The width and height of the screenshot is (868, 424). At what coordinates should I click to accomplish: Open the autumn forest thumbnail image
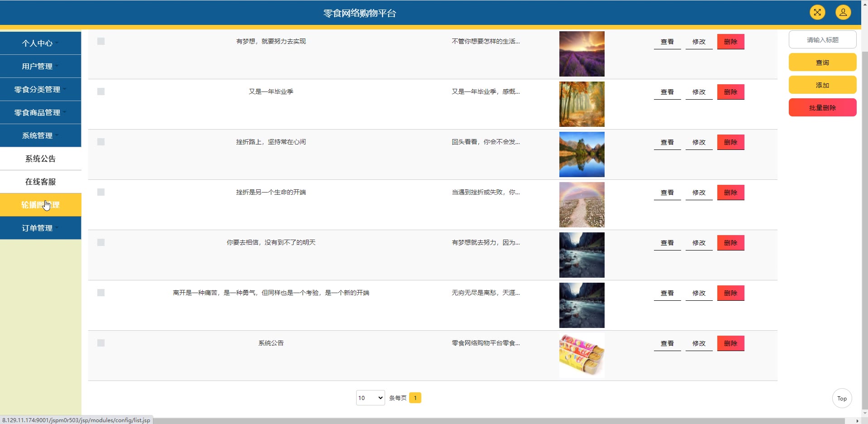click(582, 104)
